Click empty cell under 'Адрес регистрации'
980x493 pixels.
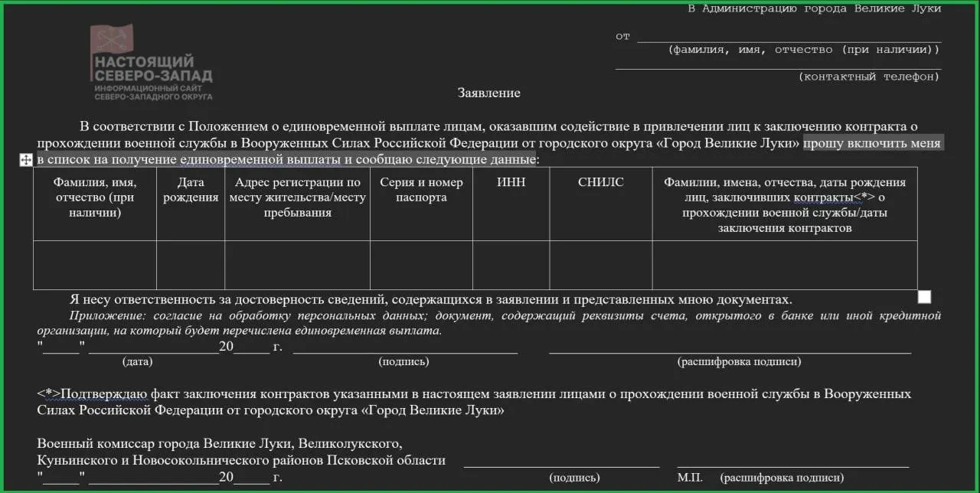point(297,265)
